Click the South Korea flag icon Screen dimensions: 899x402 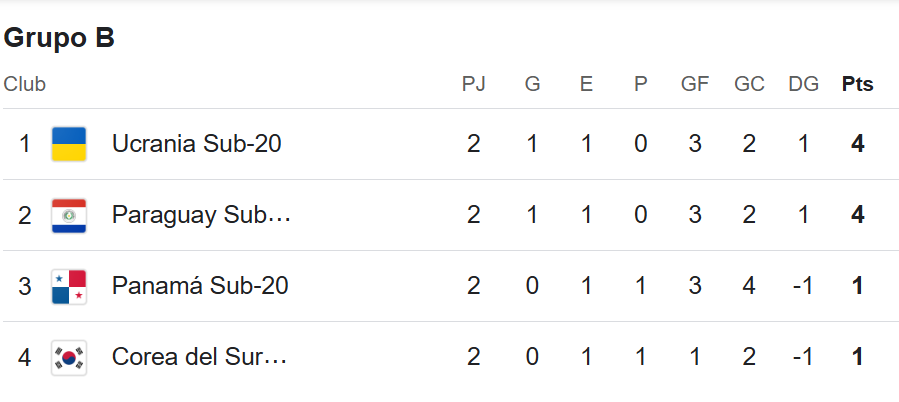pos(69,357)
